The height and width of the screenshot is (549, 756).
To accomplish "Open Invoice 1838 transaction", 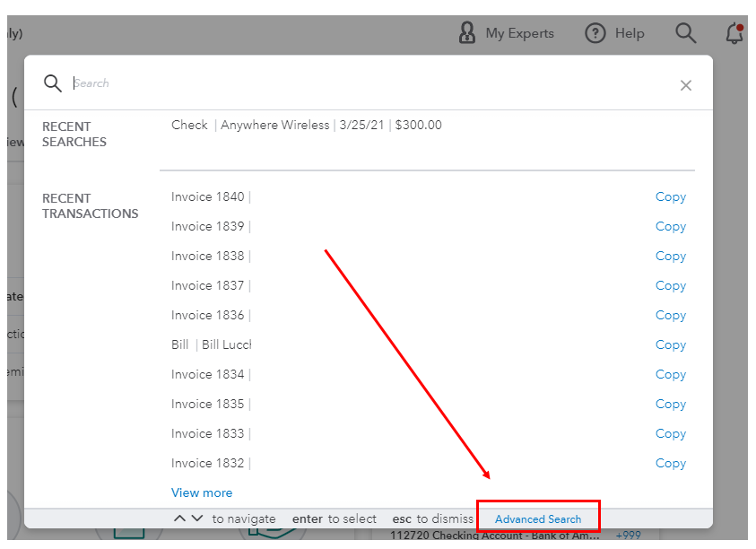I will click(x=210, y=256).
